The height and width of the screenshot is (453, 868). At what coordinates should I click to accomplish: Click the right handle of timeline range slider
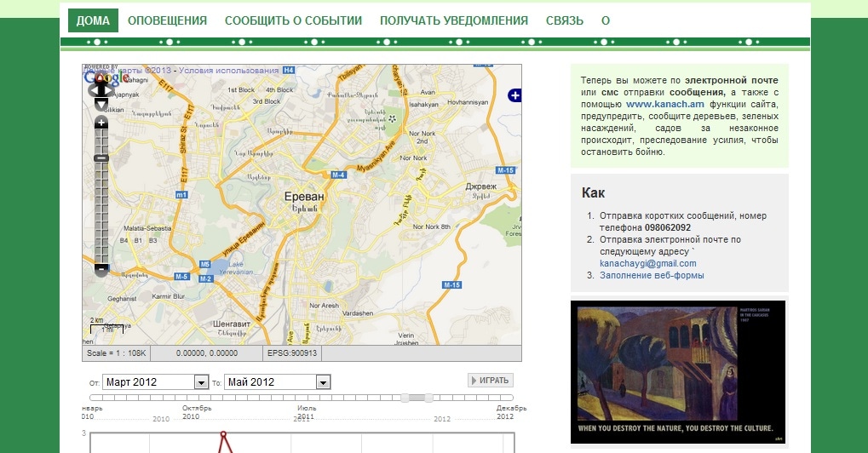click(x=428, y=398)
